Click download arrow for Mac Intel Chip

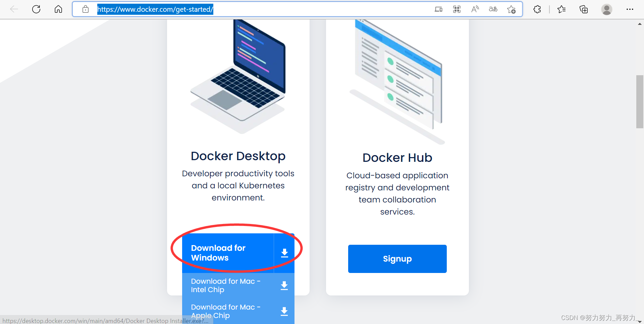coord(284,286)
